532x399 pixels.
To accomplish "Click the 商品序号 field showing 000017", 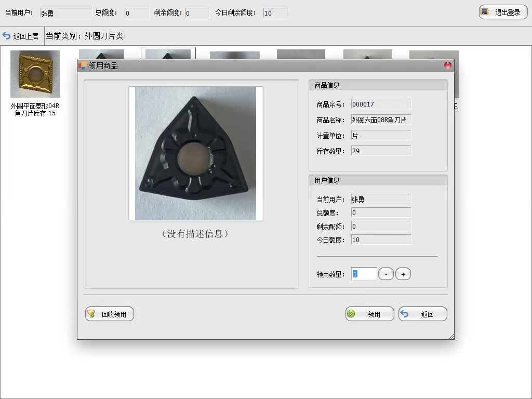I will pyautogui.click(x=381, y=104).
